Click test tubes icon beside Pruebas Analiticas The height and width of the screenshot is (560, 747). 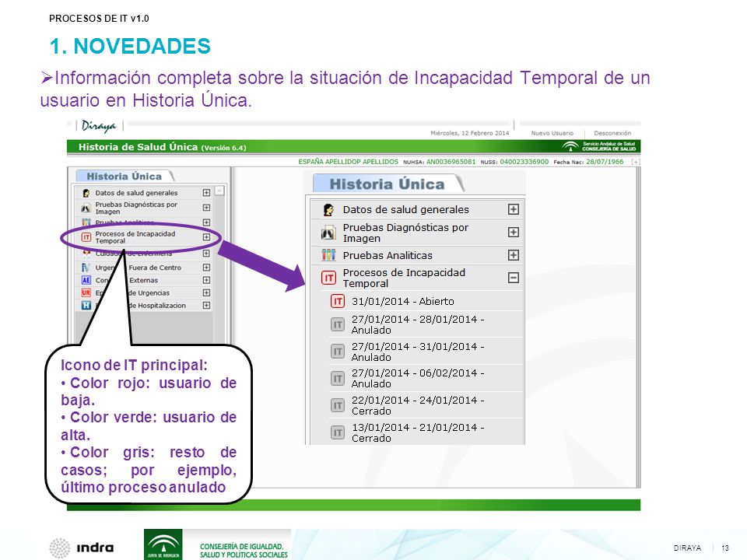(x=328, y=255)
